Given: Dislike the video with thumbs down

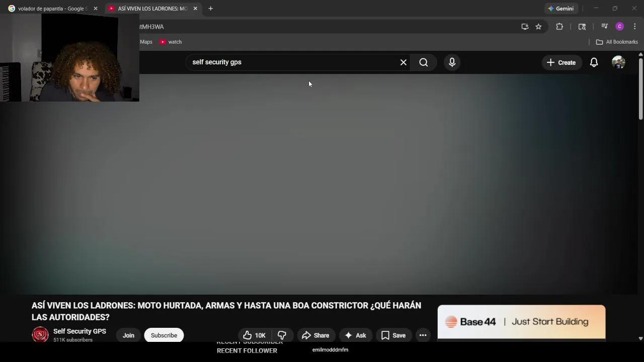Looking at the screenshot, I should 282,335.
